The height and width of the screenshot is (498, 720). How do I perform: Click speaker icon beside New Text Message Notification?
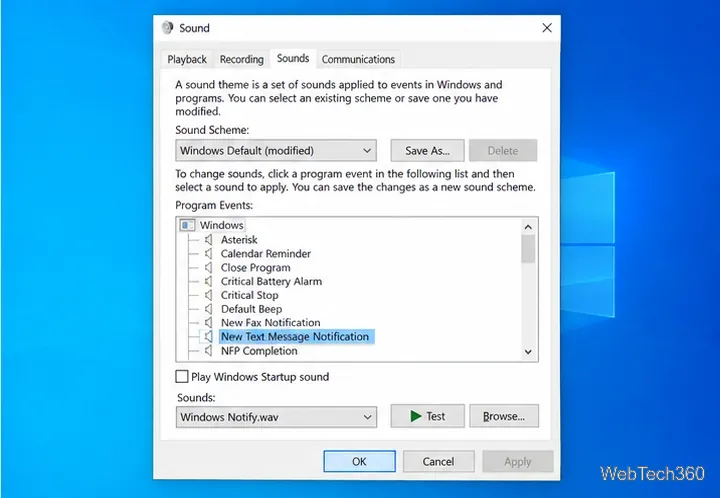tap(208, 336)
